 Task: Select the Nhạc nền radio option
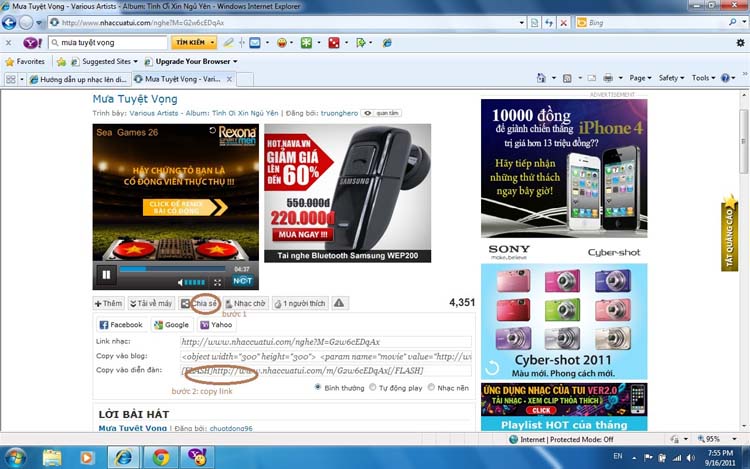click(x=431, y=387)
